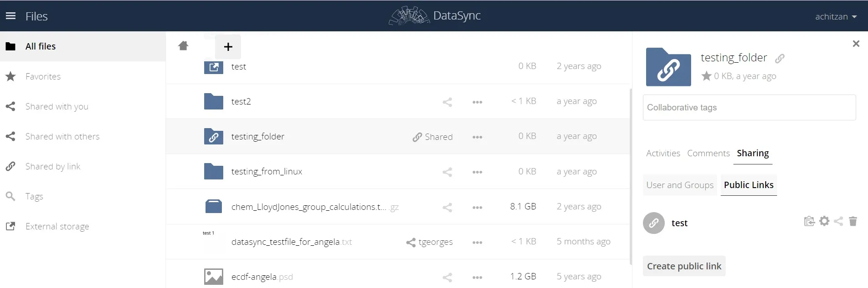Screen dimensions: 868x288
Task: Switch to the Activities tab
Action: click(663, 153)
